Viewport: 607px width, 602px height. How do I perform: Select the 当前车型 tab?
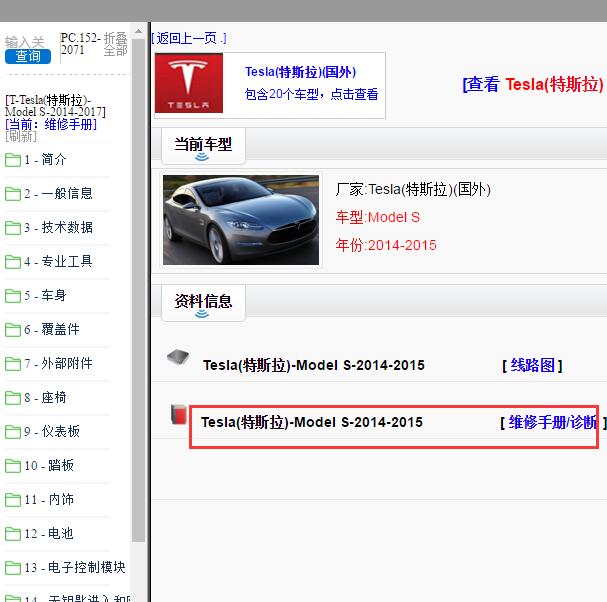(203, 146)
